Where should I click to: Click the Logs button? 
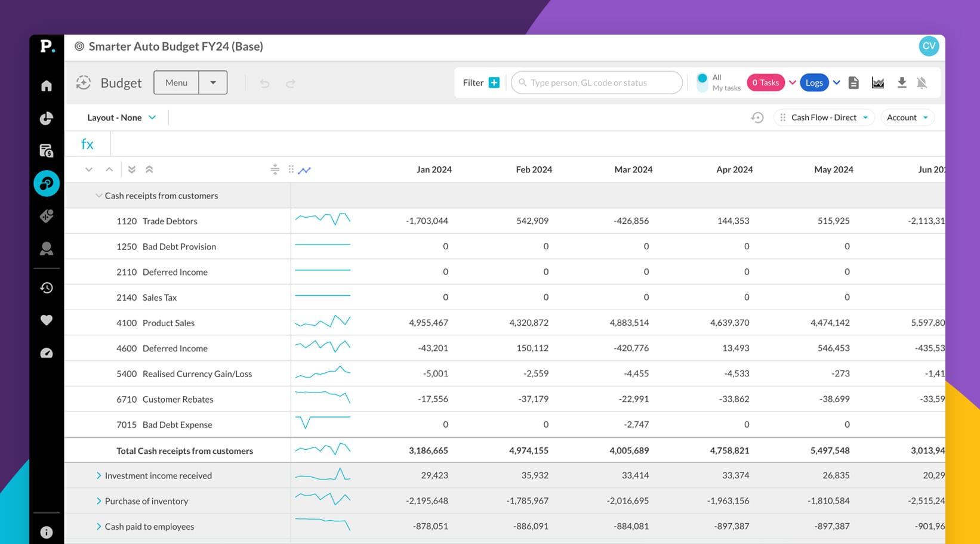[x=814, y=82]
